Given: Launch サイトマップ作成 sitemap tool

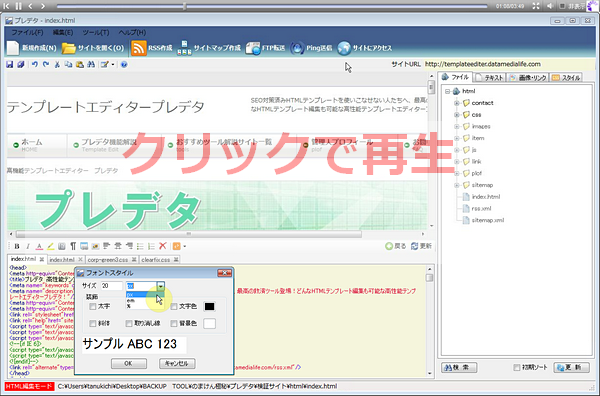Looking at the screenshot, I should tap(209, 48).
